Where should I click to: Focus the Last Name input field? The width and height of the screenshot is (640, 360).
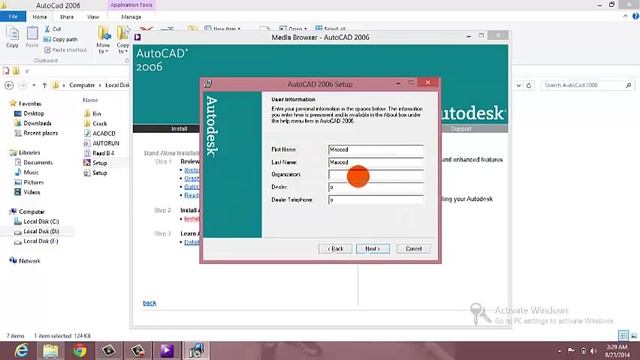click(x=376, y=162)
